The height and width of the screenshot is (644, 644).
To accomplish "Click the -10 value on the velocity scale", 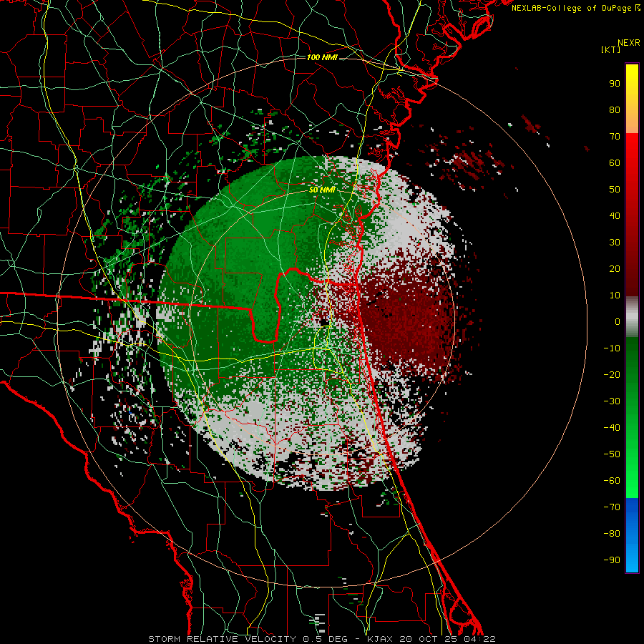I will 612,348.
